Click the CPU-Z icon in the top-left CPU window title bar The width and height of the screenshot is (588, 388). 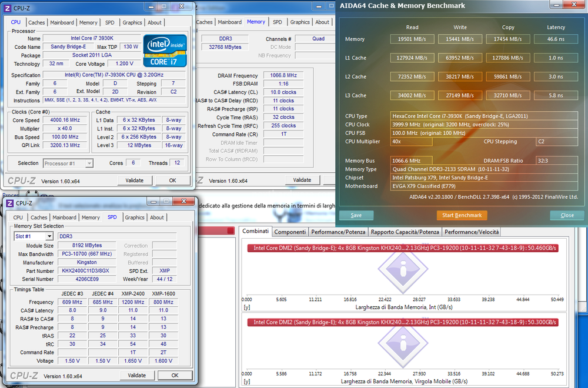click(x=8, y=8)
